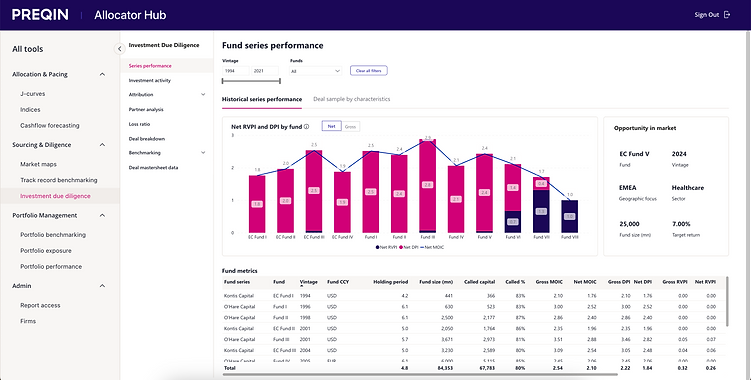
Task: Open Firms admin page
Action: (28, 321)
